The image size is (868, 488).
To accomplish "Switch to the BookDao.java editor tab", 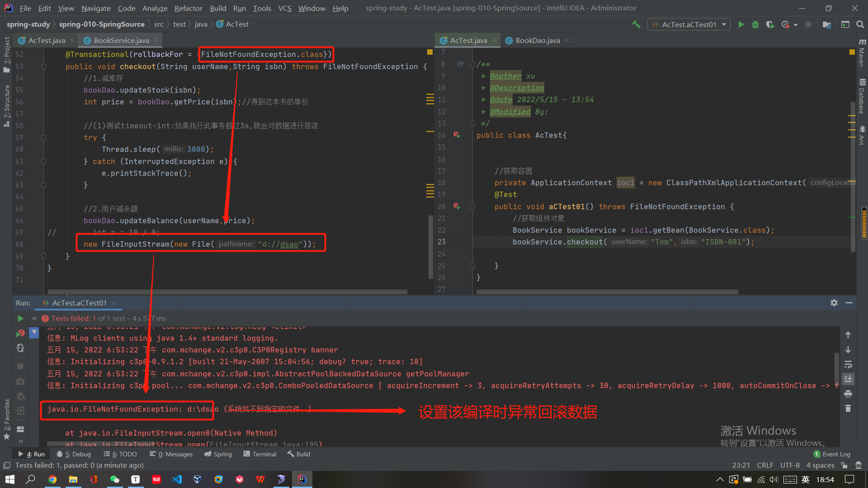I will [x=537, y=40].
